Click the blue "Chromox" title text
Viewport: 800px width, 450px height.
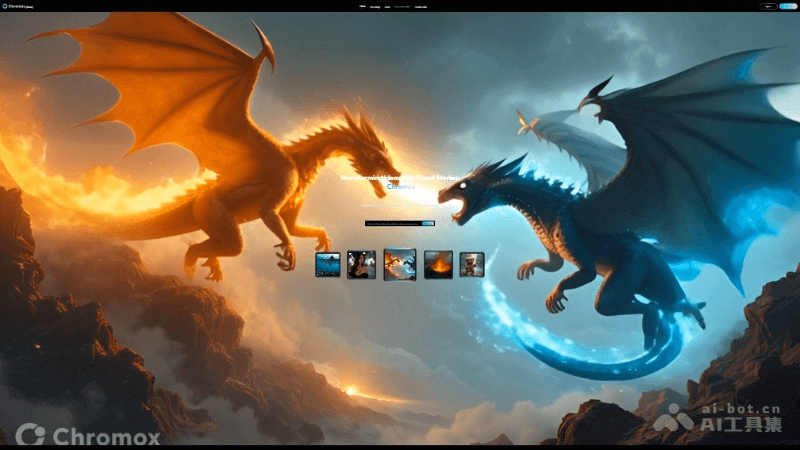tap(400, 187)
